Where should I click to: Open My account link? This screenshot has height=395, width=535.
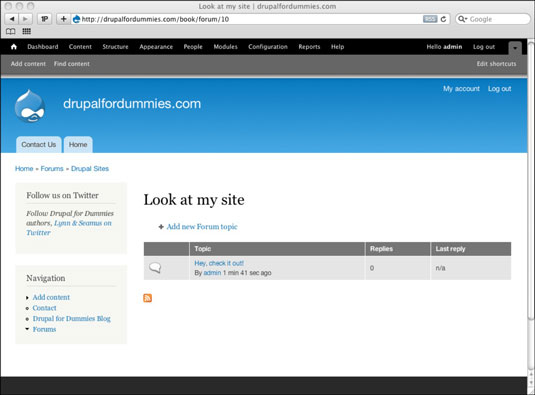pos(461,89)
